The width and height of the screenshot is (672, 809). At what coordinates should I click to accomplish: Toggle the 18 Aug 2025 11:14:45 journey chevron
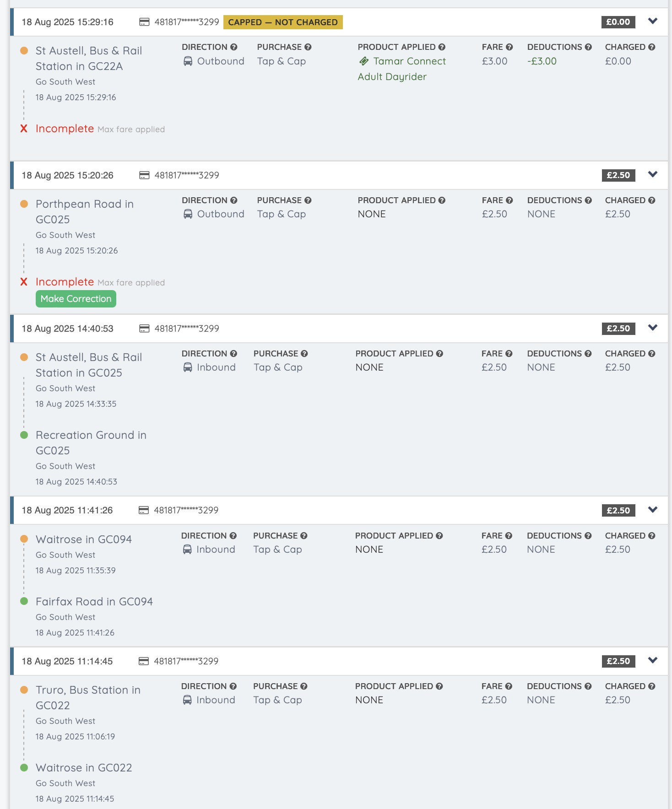pos(653,660)
